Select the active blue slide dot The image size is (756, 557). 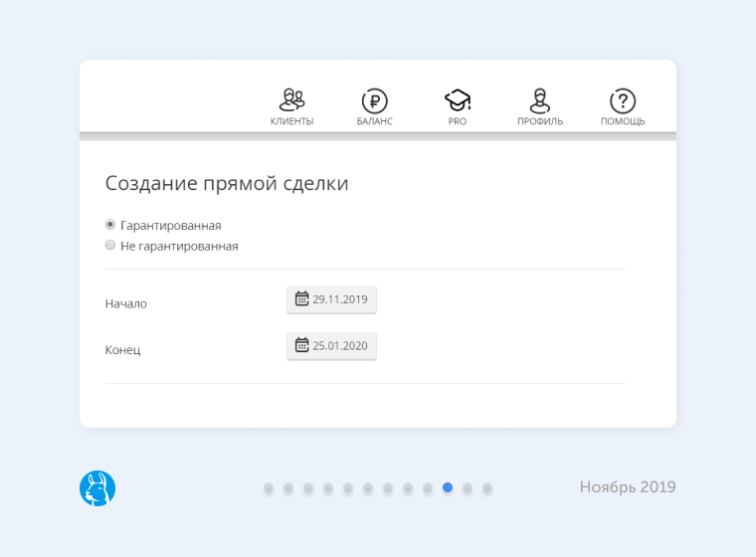[x=448, y=487]
